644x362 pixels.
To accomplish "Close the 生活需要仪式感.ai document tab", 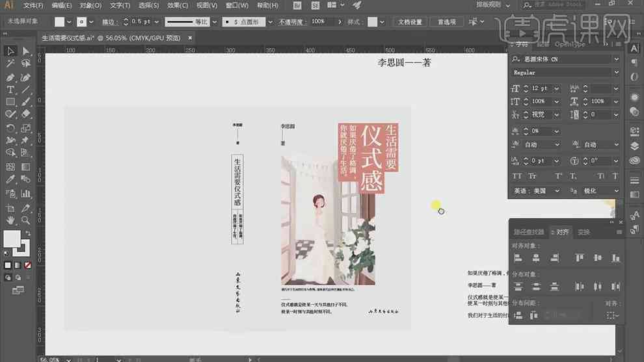I will pyautogui.click(x=190, y=38).
